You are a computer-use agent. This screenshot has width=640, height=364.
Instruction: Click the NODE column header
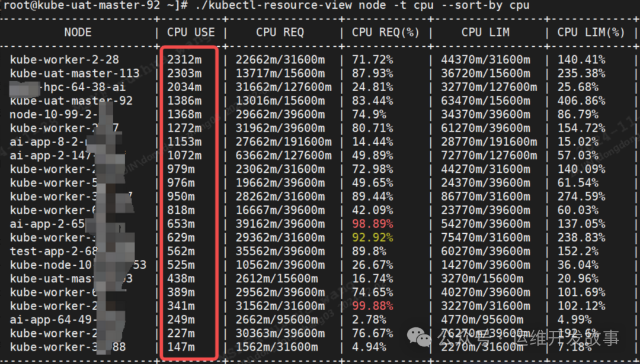[x=78, y=33]
